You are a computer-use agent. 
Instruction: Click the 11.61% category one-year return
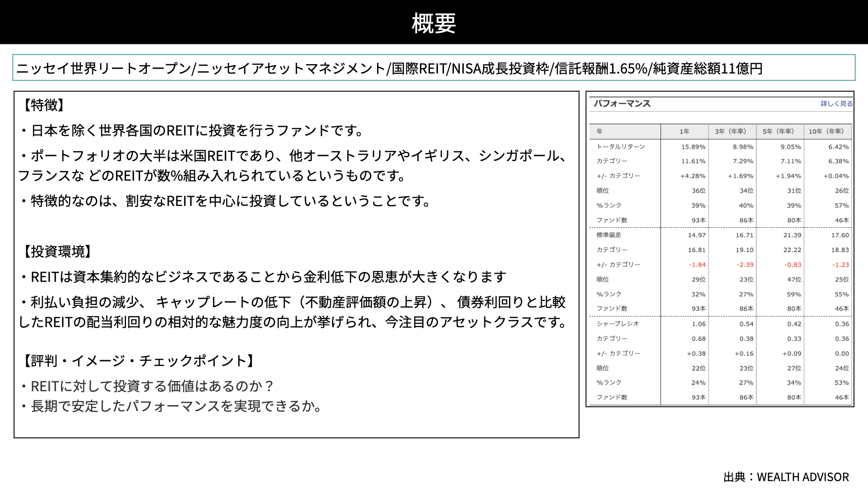pyautogui.click(x=693, y=161)
